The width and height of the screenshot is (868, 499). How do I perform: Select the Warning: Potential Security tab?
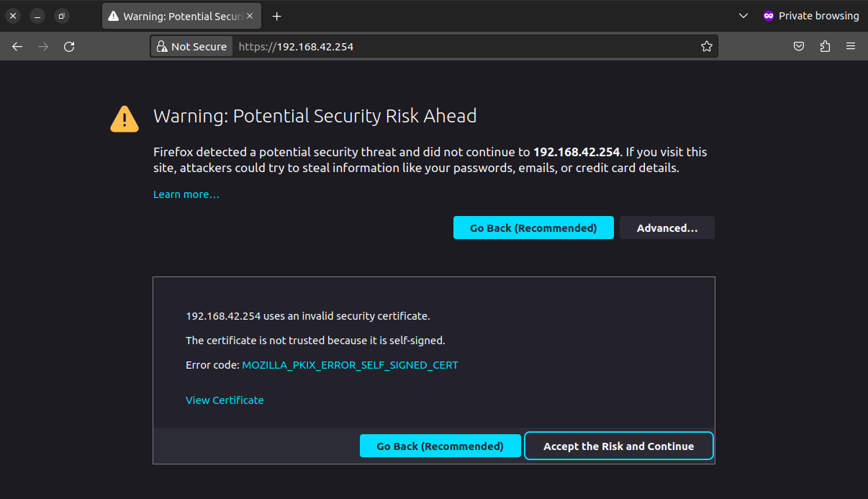coord(181,16)
